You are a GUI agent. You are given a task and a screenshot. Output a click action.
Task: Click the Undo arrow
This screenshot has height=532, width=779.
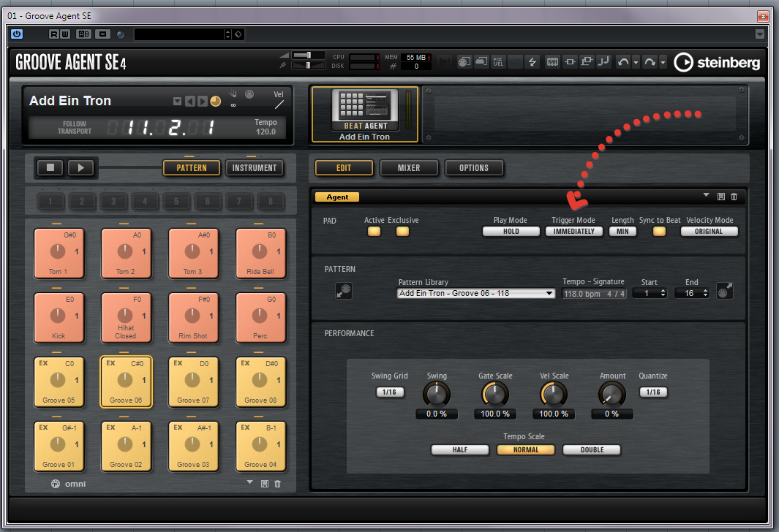pyautogui.click(x=622, y=62)
